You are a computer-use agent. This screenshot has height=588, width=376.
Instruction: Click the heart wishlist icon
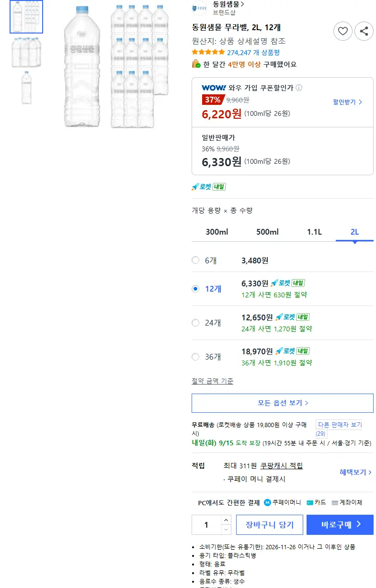(342, 31)
